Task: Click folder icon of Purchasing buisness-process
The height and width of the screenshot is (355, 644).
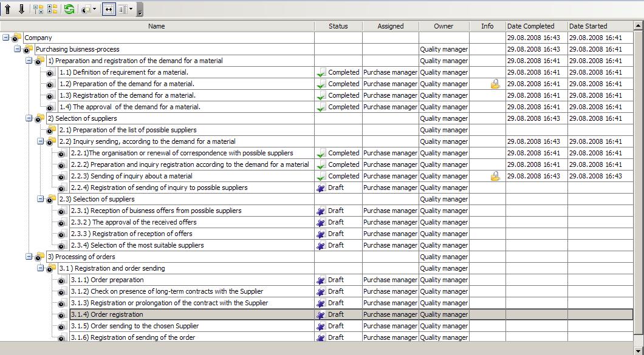Action: tap(28, 49)
